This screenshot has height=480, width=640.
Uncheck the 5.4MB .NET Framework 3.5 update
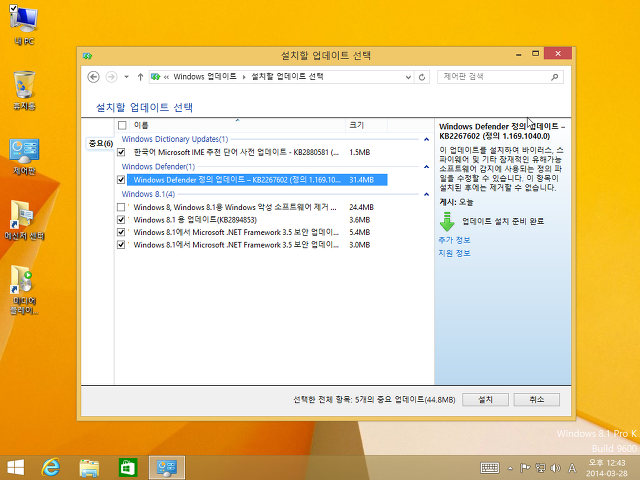click(x=121, y=232)
